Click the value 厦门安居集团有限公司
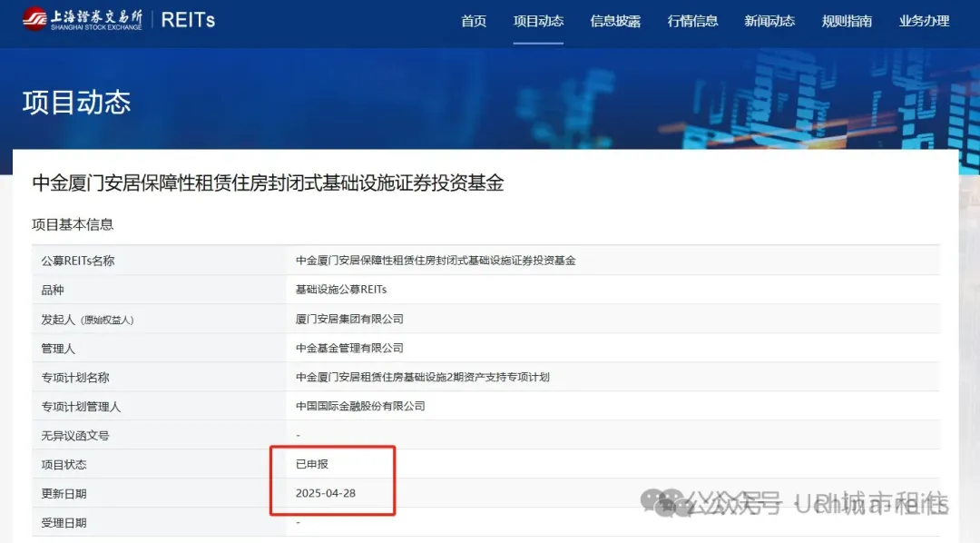This screenshot has height=543, width=980. (x=349, y=319)
